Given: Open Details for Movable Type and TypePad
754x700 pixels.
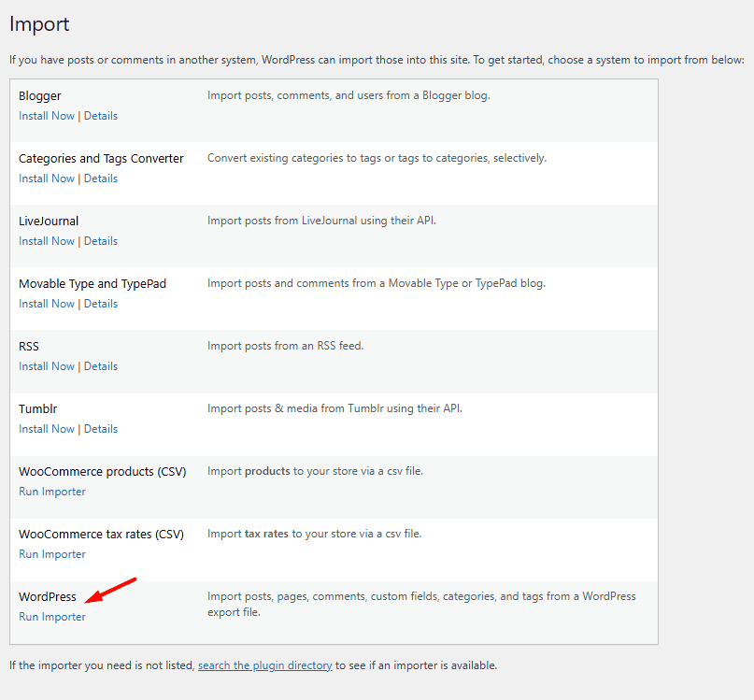Looking at the screenshot, I should pos(100,303).
